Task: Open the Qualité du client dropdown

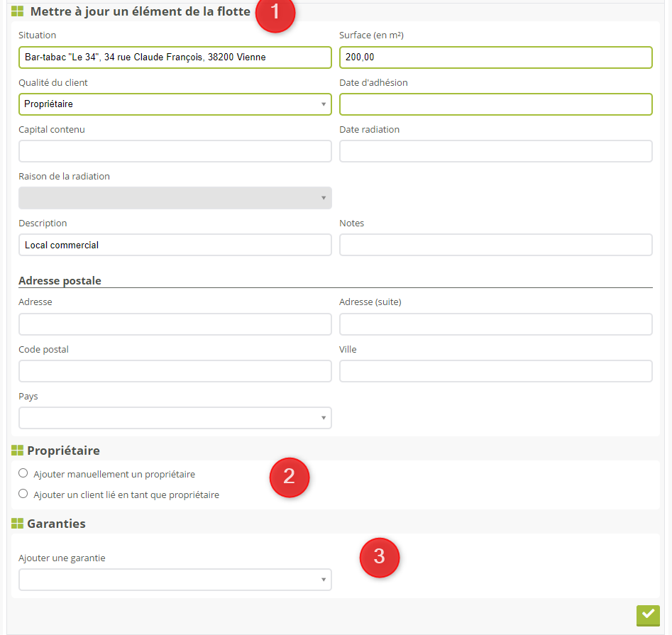Action: click(x=175, y=104)
